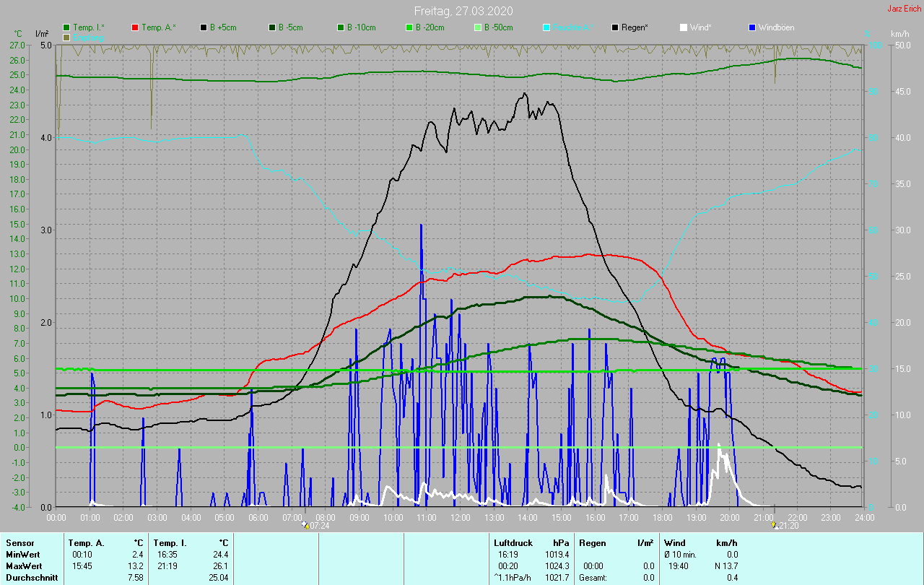Select the Luftdruck column header

click(512, 543)
